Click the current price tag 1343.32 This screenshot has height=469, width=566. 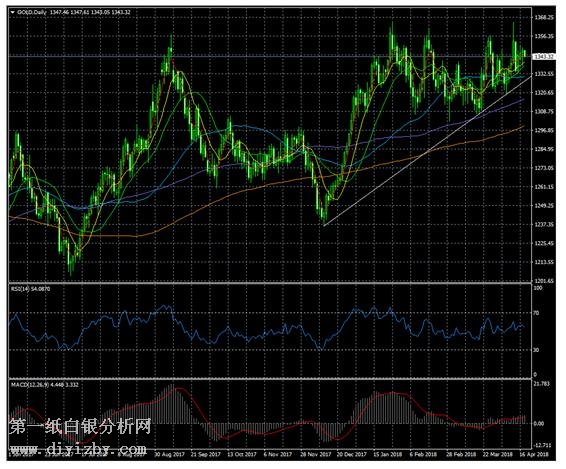tap(544, 56)
